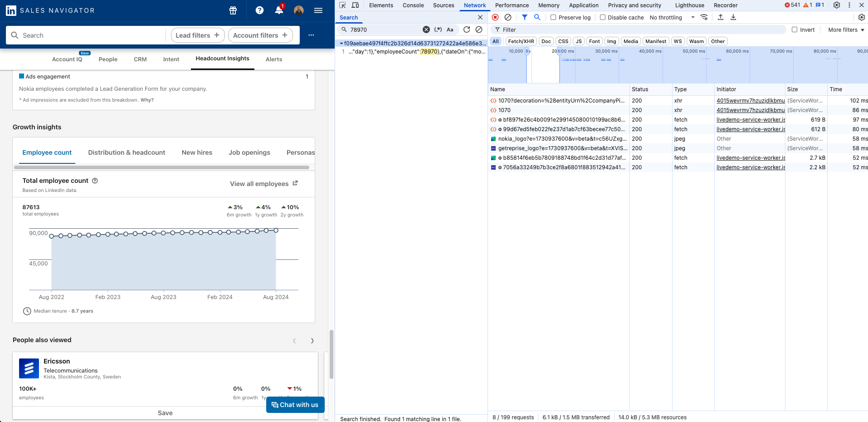The height and width of the screenshot is (422, 868).
Task: Switch to the New hires tab
Action: tap(197, 152)
